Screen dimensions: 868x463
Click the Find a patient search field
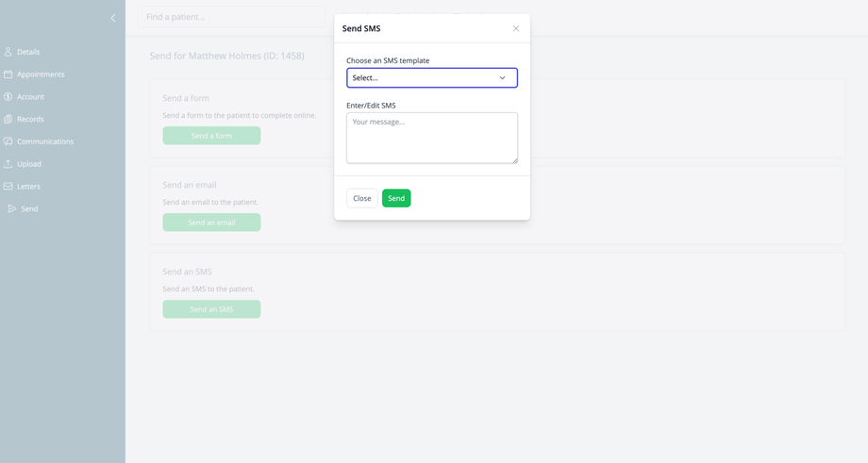tap(231, 17)
